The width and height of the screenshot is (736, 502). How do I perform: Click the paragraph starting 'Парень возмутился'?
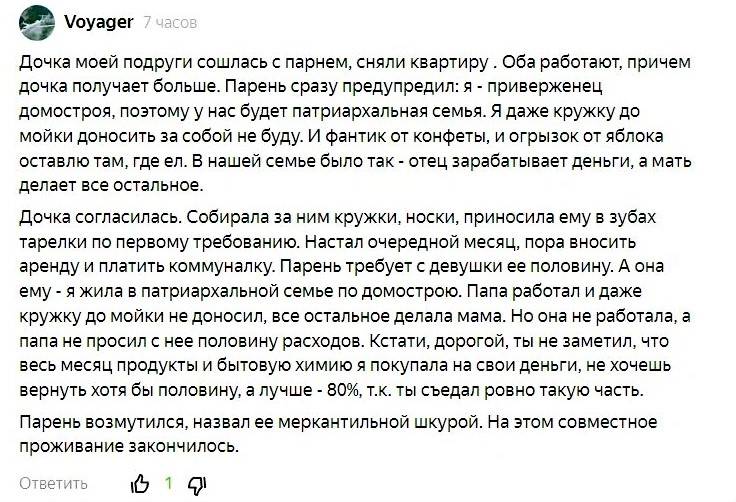(338, 434)
